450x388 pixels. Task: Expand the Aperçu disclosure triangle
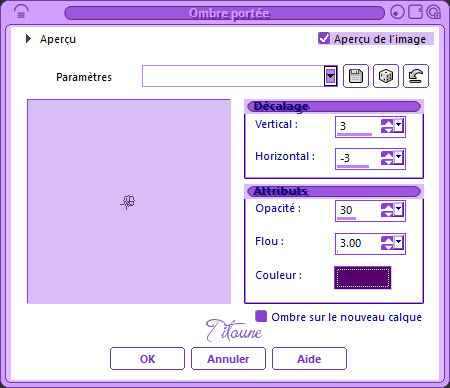tap(28, 39)
